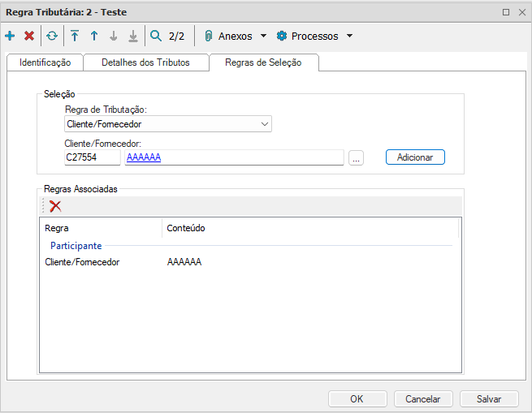
Task: Click the red X delete record icon
Action: [x=29, y=36]
